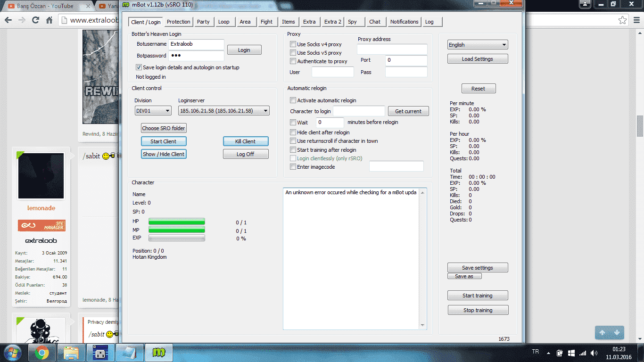Click Show / Hide Client button

(x=164, y=154)
